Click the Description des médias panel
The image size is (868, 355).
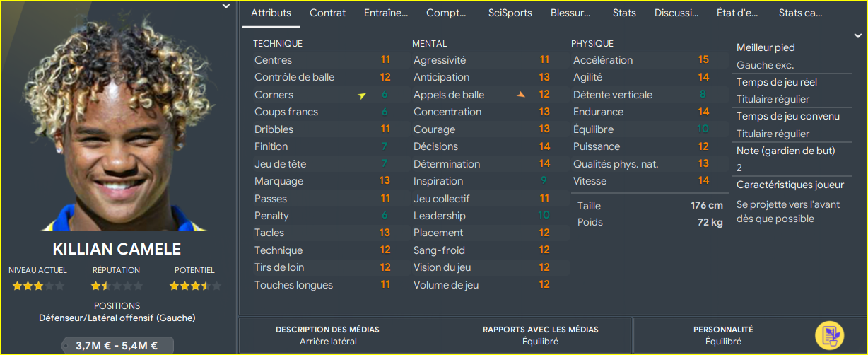(327, 335)
